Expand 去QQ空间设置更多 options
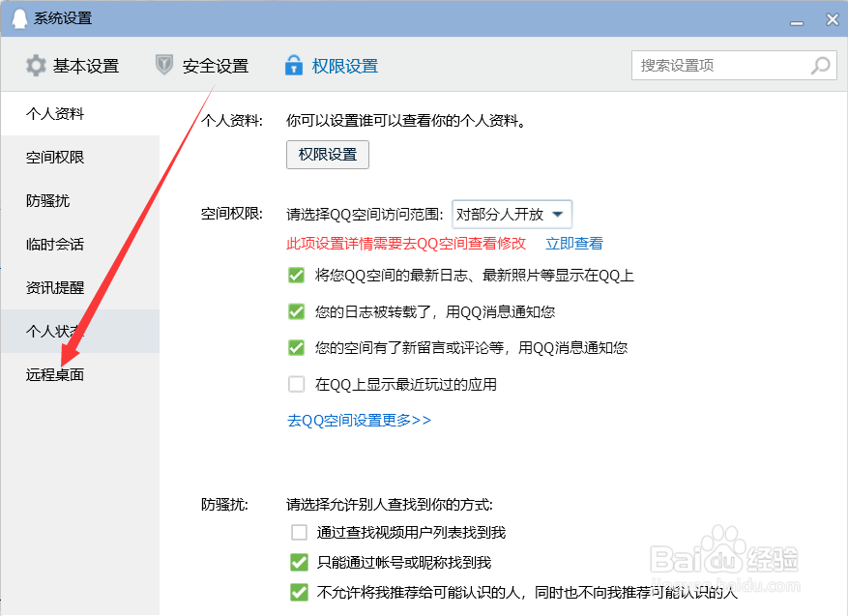848x616 pixels. 358,420
